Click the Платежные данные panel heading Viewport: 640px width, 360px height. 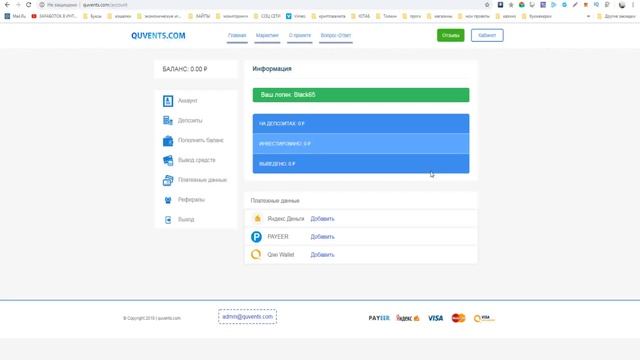(275, 201)
